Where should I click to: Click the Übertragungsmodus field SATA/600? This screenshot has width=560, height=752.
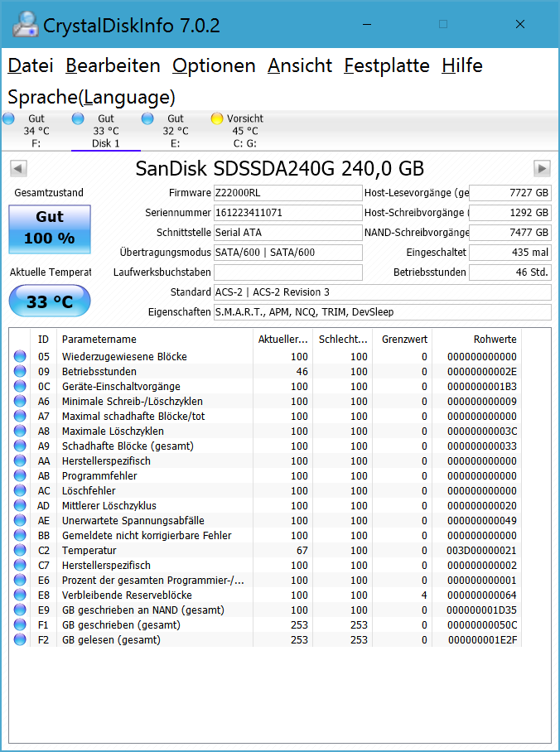(288, 253)
